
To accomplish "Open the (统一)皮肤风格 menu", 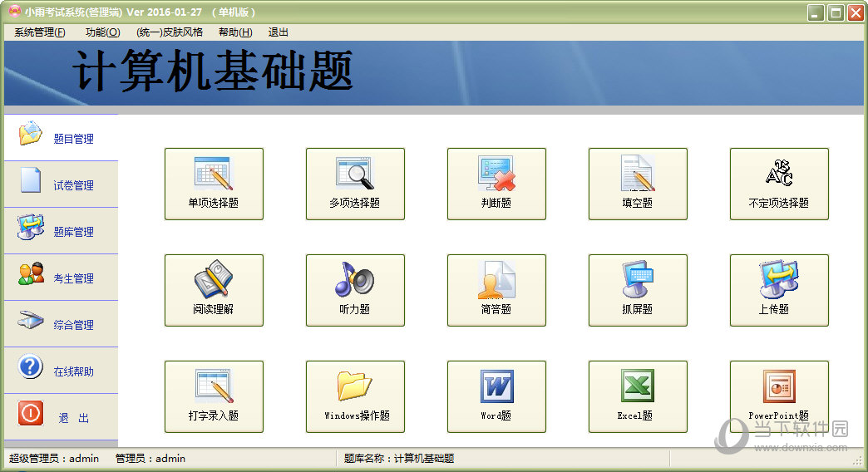I will point(170,32).
